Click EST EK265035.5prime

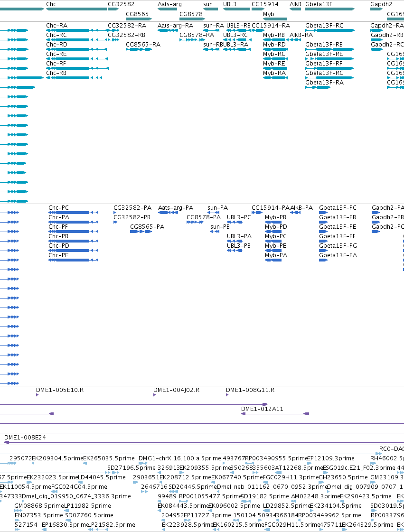click(109, 458)
